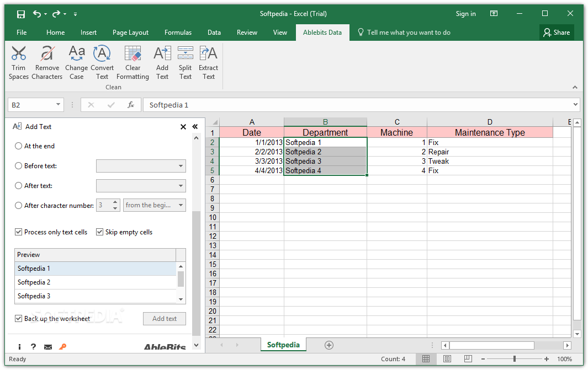The image size is (588, 370).
Task: Switch to the Data tab
Action: point(214,33)
